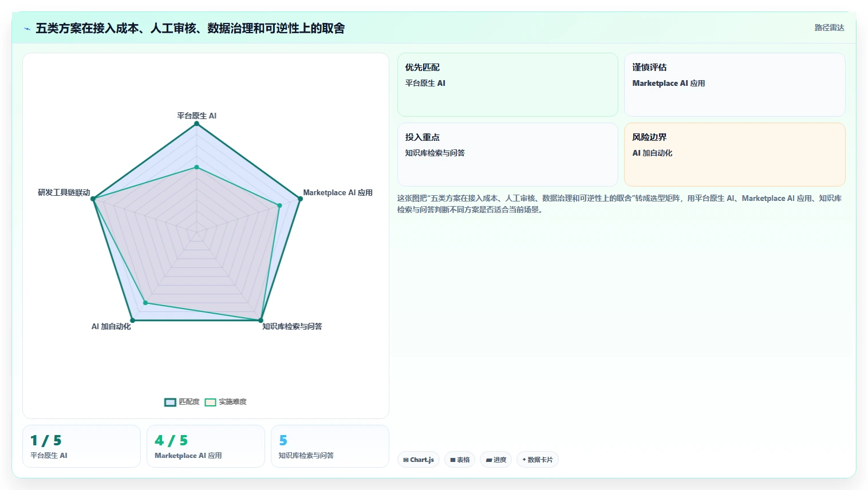Click the 实施难度 data point on the AI 加自动化 axis

click(x=145, y=303)
